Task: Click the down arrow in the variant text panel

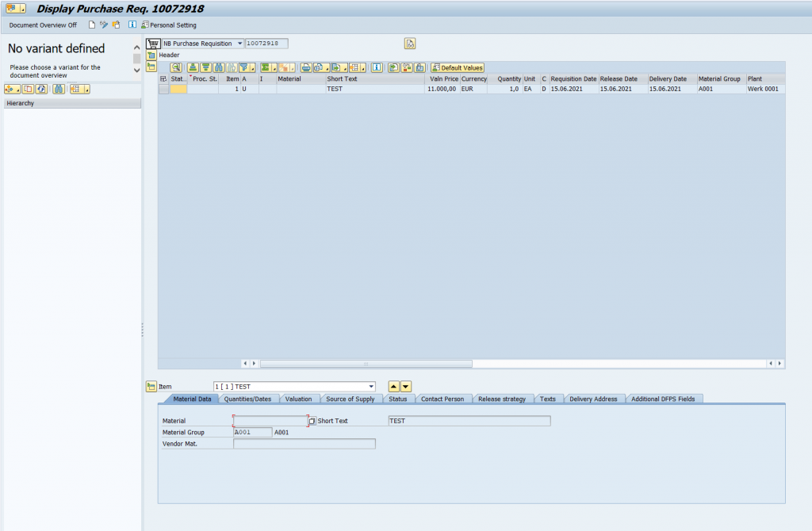Action: tap(136, 71)
